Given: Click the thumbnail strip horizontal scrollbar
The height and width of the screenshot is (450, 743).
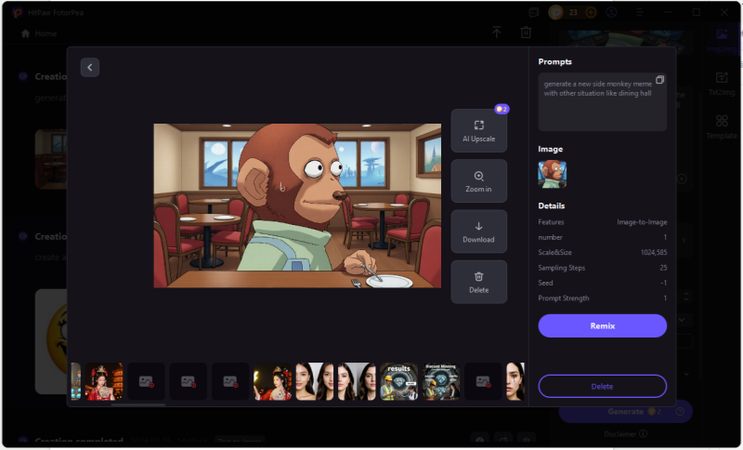Looking at the screenshot, I should point(138,405).
